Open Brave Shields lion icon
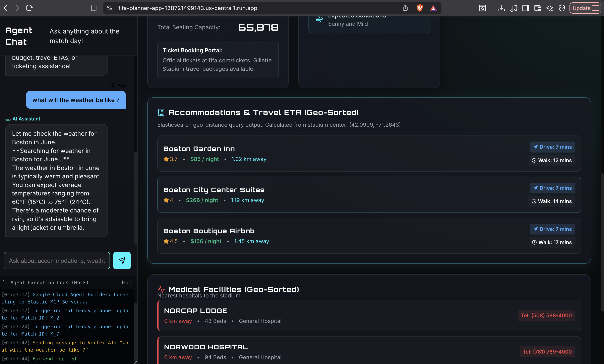The width and height of the screenshot is (604, 364). (x=420, y=8)
